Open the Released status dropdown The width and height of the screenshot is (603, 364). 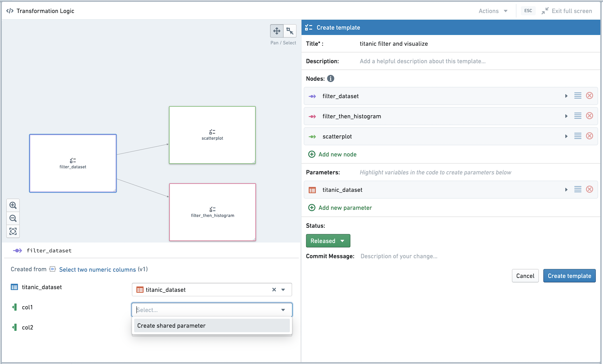tap(328, 241)
